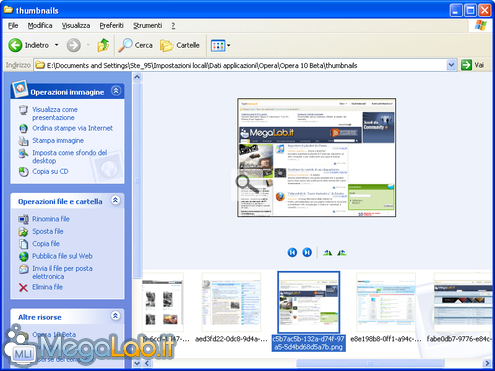Open the Strumenti menu
Image resolution: width=495 pixels, height=371 pixels.
(x=147, y=25)
